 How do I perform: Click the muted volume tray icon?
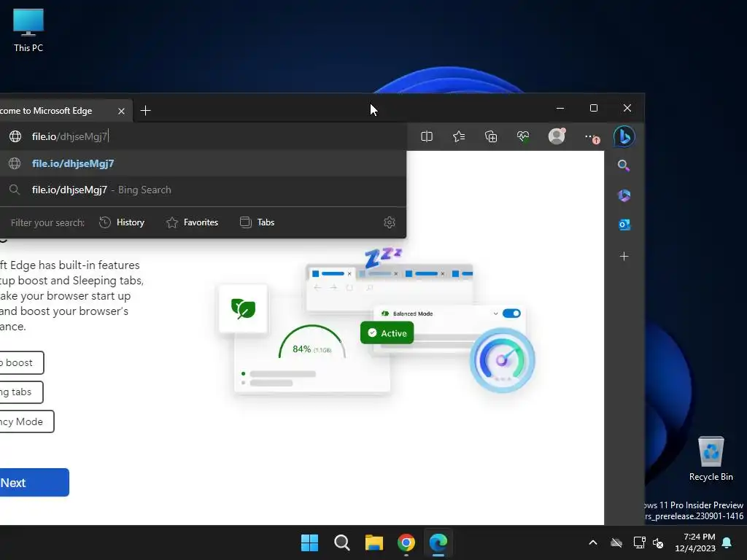point(659,542)
